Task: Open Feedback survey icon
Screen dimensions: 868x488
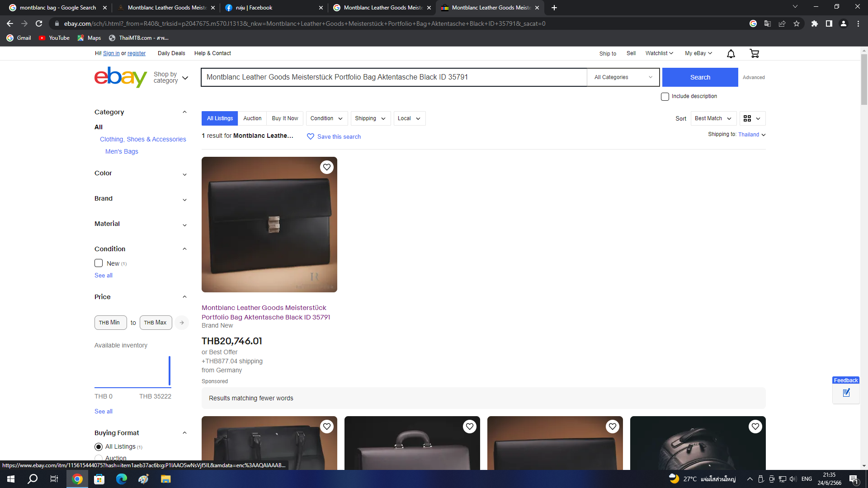Action: point(846,393)
